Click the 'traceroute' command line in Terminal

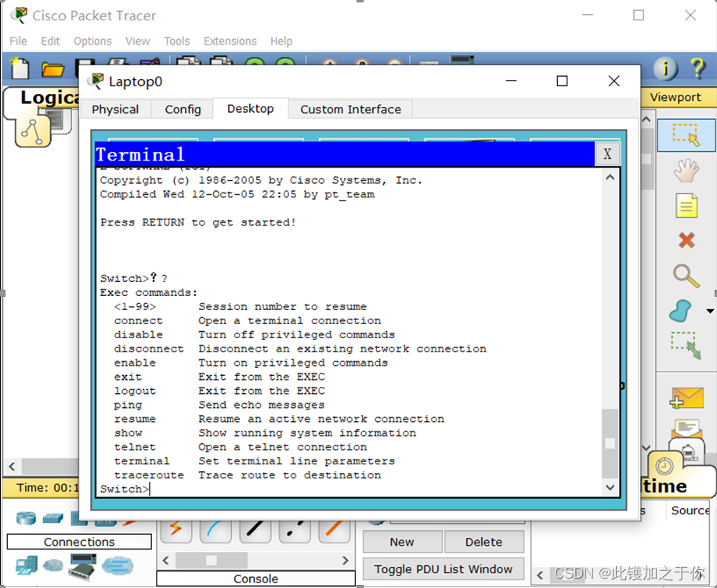click(248, 475)
